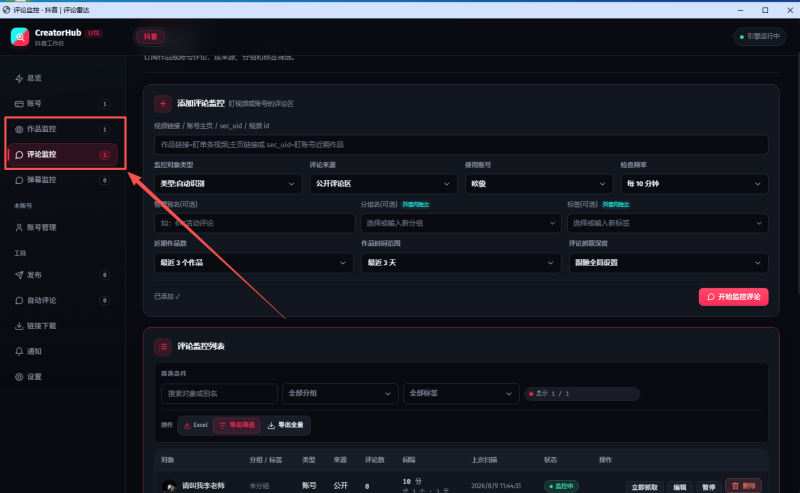Click the 开始监控评论 button
Screen dimensions: 800x493
pyautogui.click(x=734, y=297)
